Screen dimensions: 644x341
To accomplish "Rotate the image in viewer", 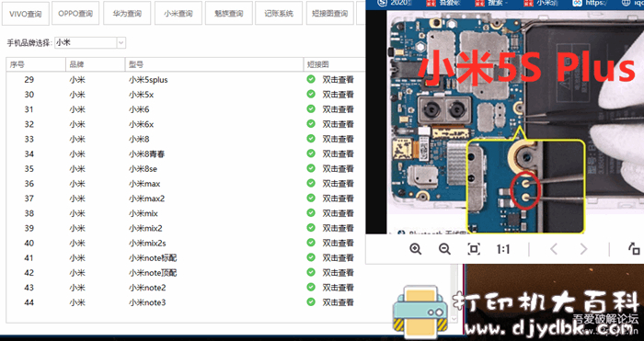I will pos(634,249).
